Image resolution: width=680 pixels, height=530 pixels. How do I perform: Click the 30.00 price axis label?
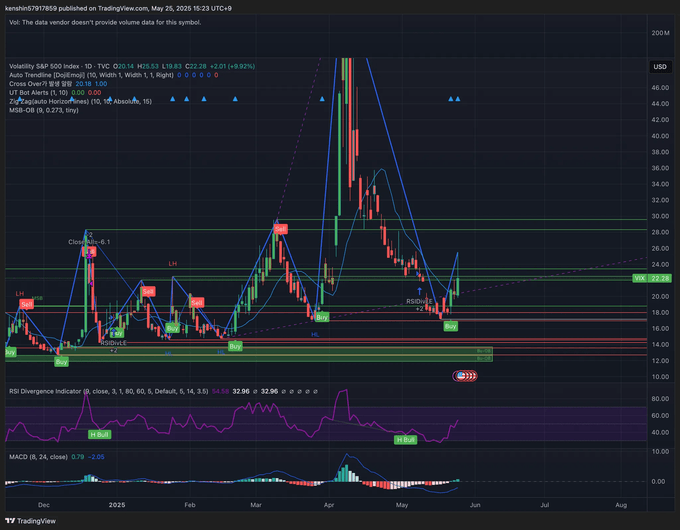(x=660, y=216)
